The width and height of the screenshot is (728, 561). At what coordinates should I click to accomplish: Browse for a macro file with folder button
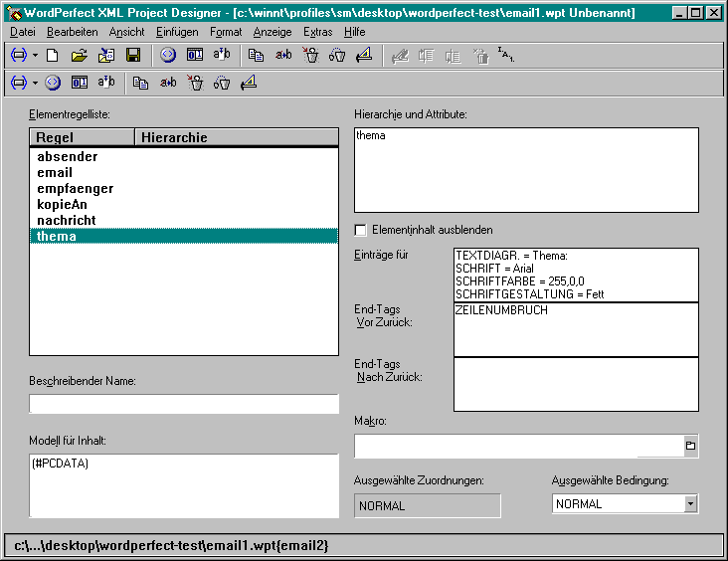click(690, 446)
